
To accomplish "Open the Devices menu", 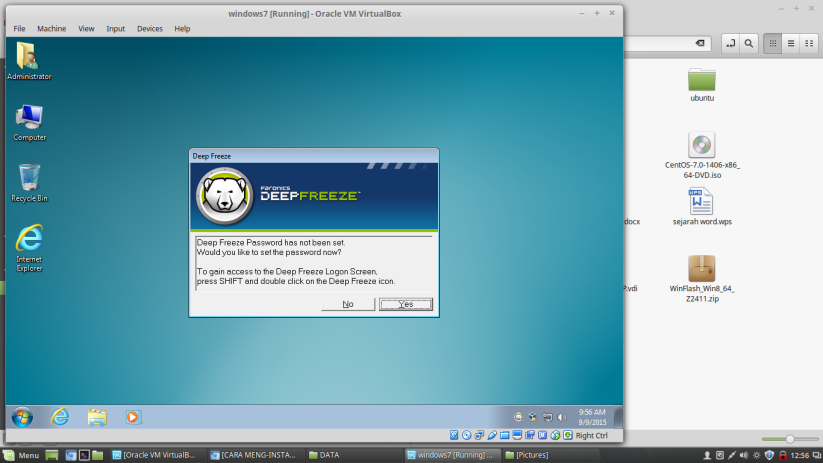I will pyautogui.click(x=150, y=28).
